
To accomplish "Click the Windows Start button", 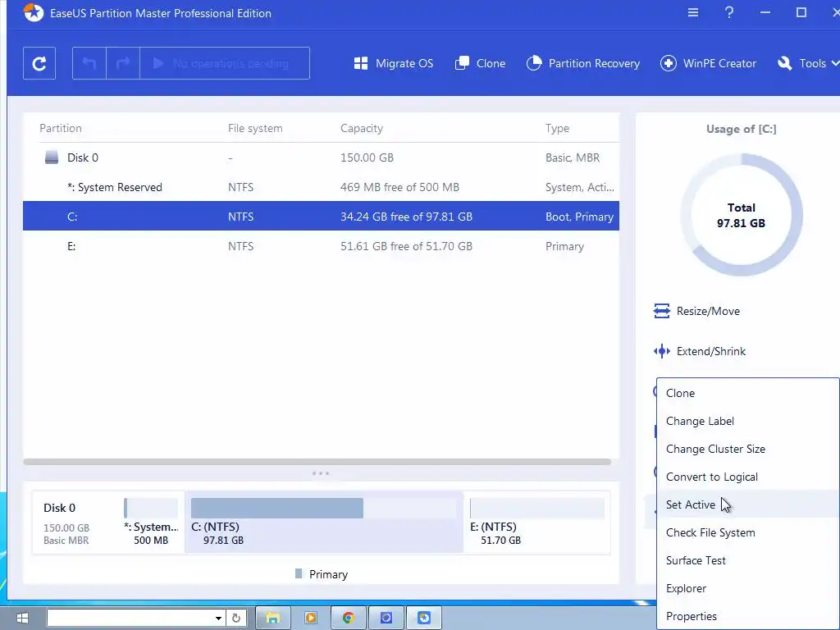I will point(22,618).
